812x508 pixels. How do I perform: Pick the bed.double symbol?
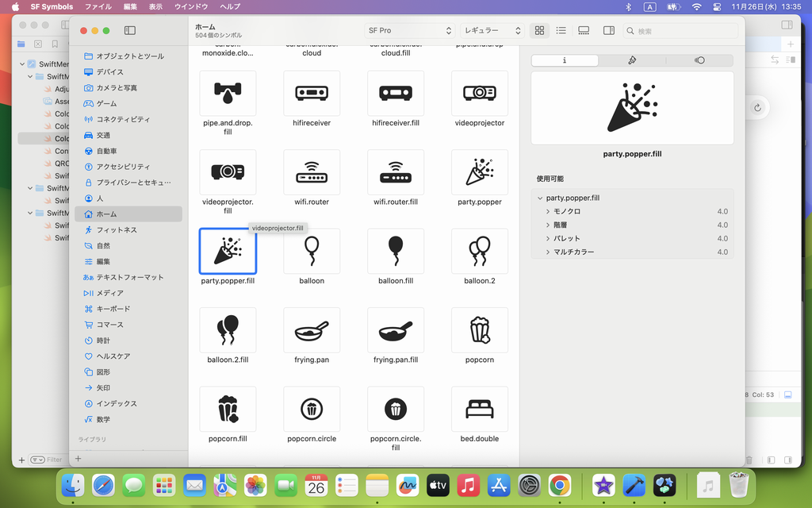[x=480, y=409]
